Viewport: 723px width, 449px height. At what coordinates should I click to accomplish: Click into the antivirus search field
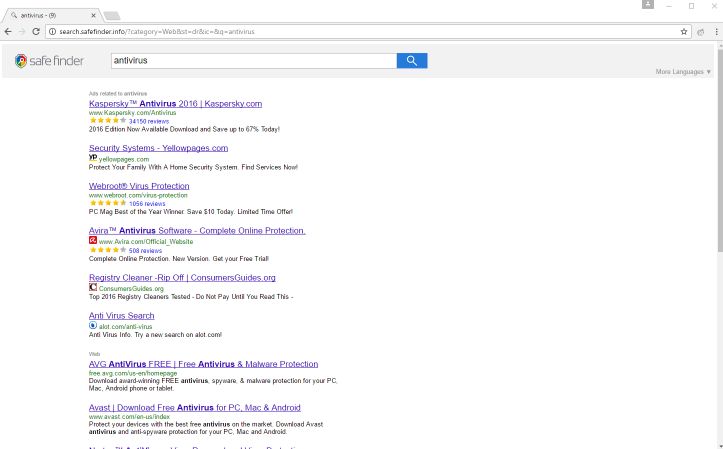[x=254, y=60]
